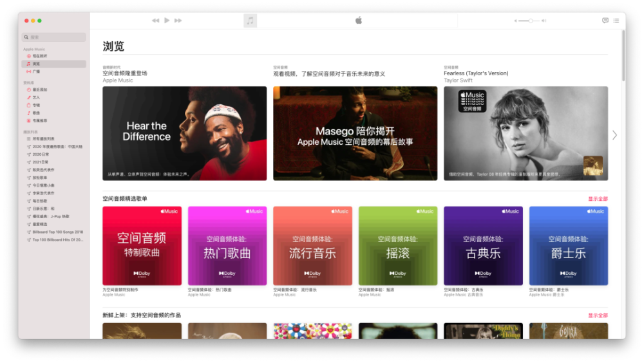644x363 pixels.
Task: Click the vertical scrollbar on the right
Action: (x=623, y=55)
